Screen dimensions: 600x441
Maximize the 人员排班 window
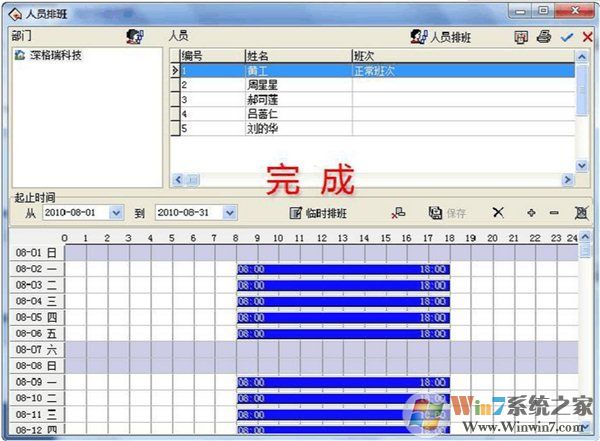point(543,11)
